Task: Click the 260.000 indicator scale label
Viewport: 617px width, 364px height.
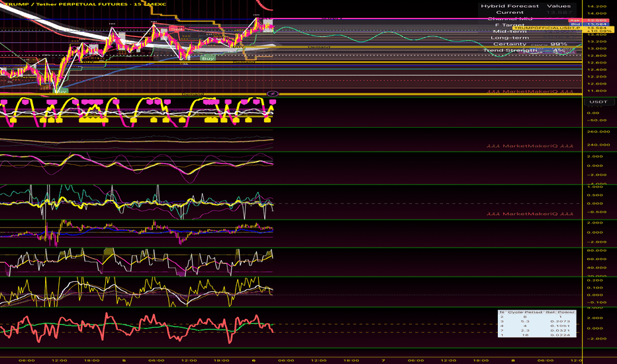Action: (598, 132)
